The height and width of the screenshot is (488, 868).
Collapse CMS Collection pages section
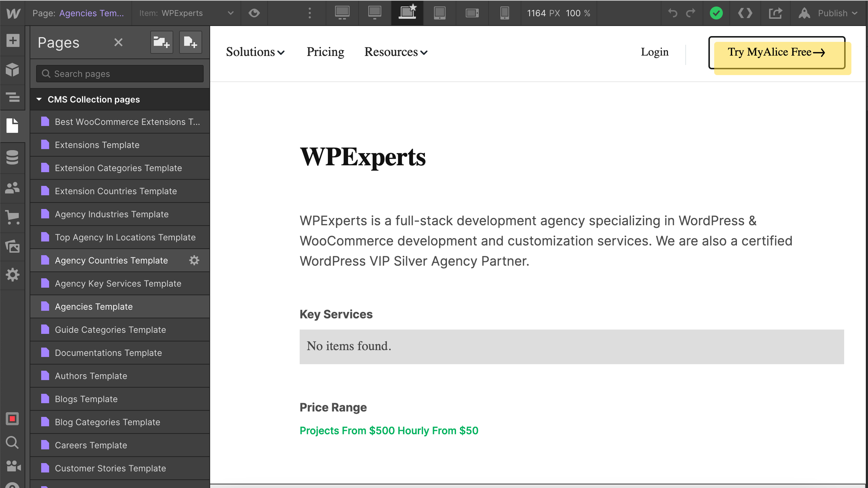coord(39,99)
